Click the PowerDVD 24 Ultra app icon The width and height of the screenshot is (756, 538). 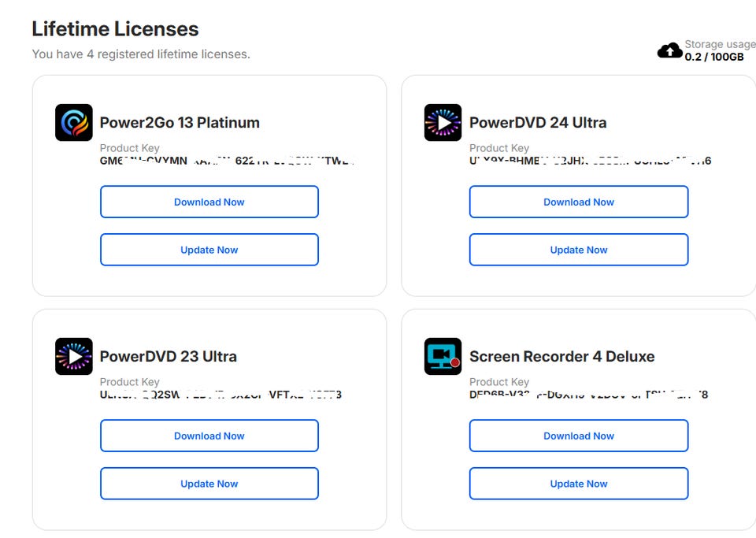[443, 122]
